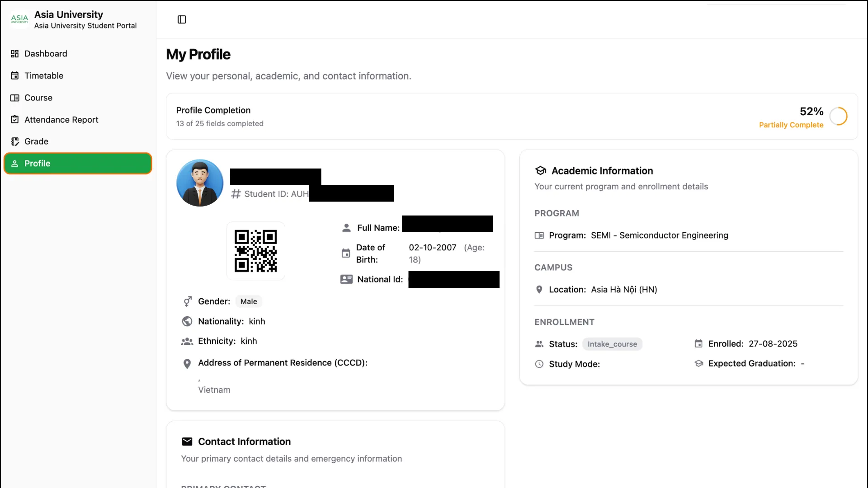Toggle the sidebar with the panel collapse button

point(182,19)
